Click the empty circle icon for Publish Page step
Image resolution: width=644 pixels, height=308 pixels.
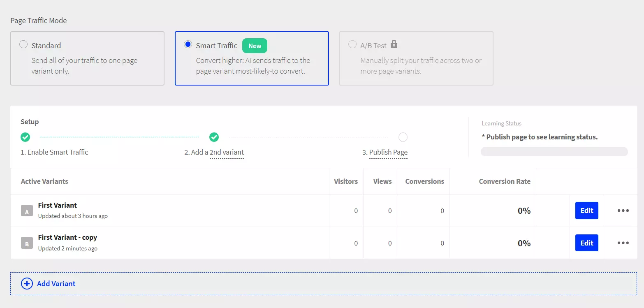pyautogui.click(x=403, y=137)
